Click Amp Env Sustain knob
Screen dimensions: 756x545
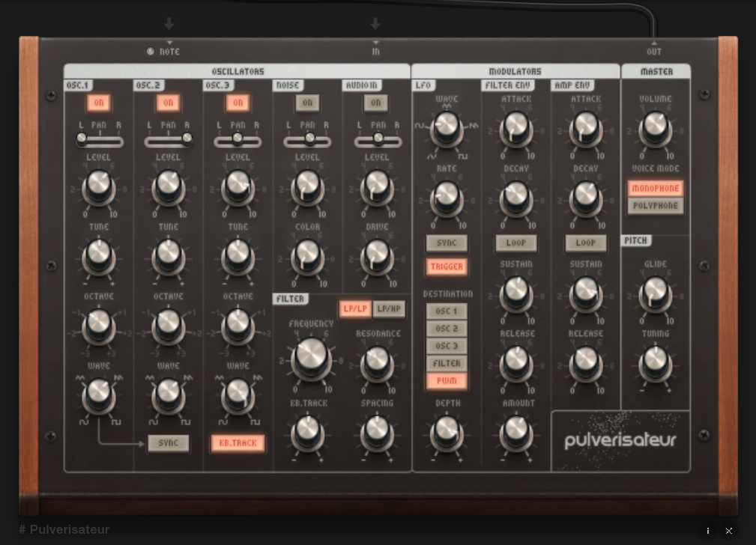click(x=586, y=293)
